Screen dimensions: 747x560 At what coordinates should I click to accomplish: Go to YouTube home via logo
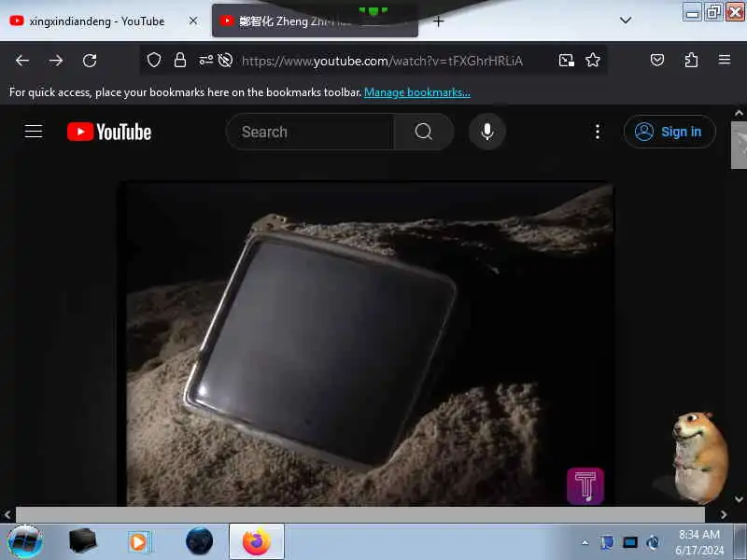109,132
